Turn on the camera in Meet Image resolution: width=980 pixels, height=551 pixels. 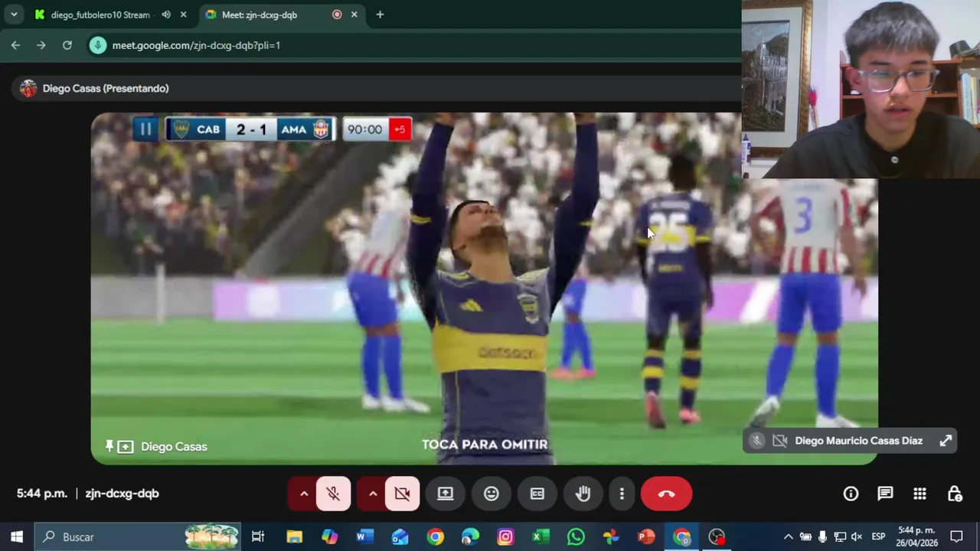(402, 494)
